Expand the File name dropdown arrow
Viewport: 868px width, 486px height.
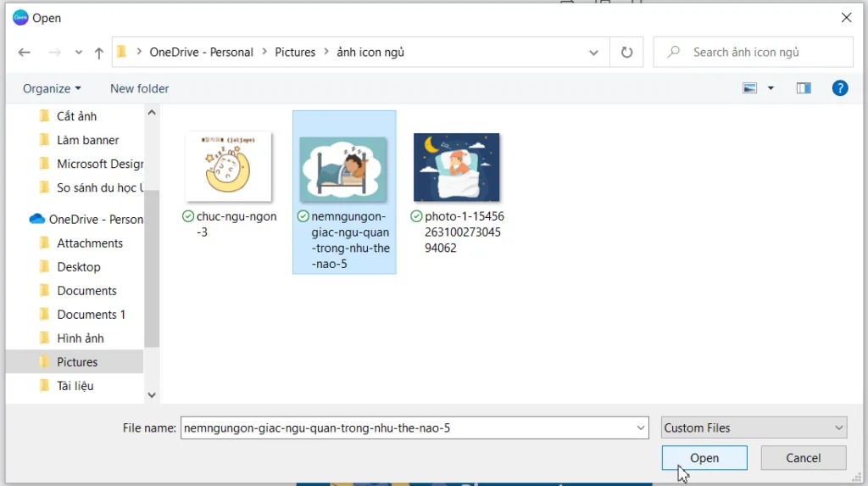tap(641, 427)
